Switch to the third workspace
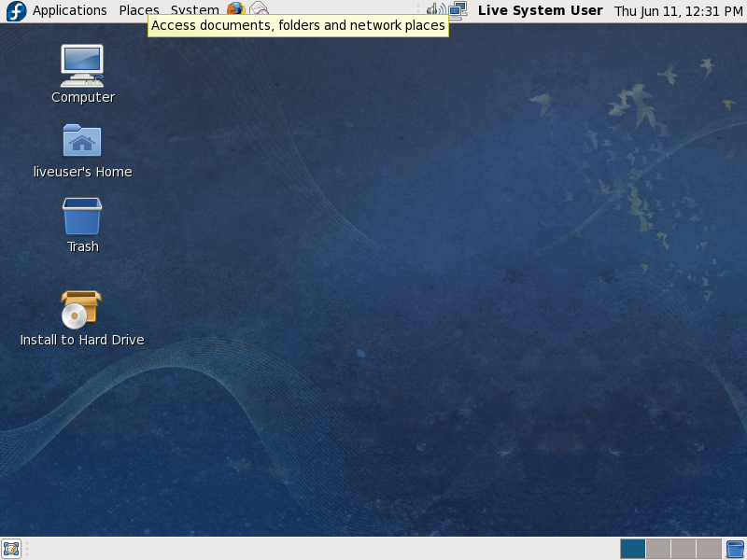The height and width of the screenshot is (560, 747). coord(684,549)
